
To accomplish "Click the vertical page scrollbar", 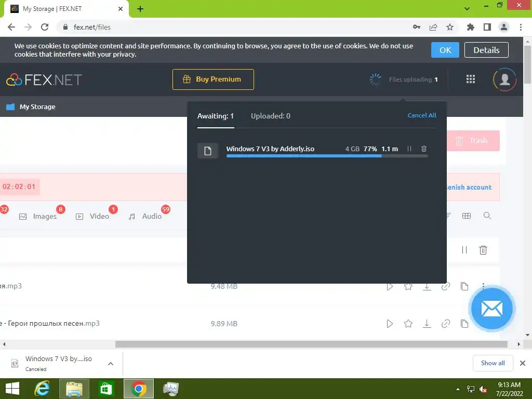I will tap(527, 63).
